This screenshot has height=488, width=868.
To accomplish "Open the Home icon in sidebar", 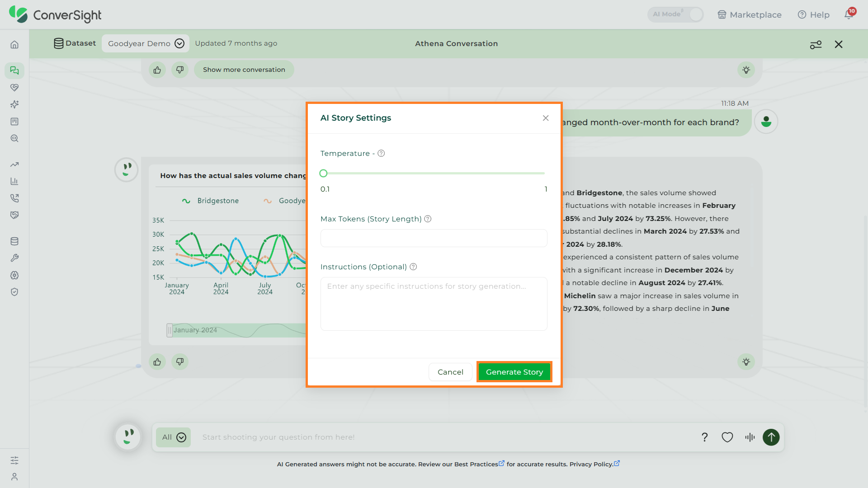I will click(14, 44).
